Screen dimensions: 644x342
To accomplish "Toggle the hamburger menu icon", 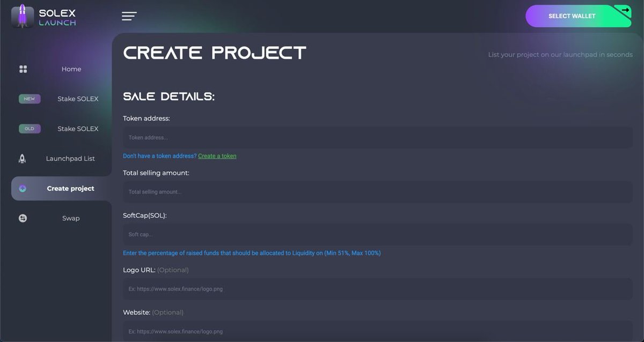I will [129, 16].
